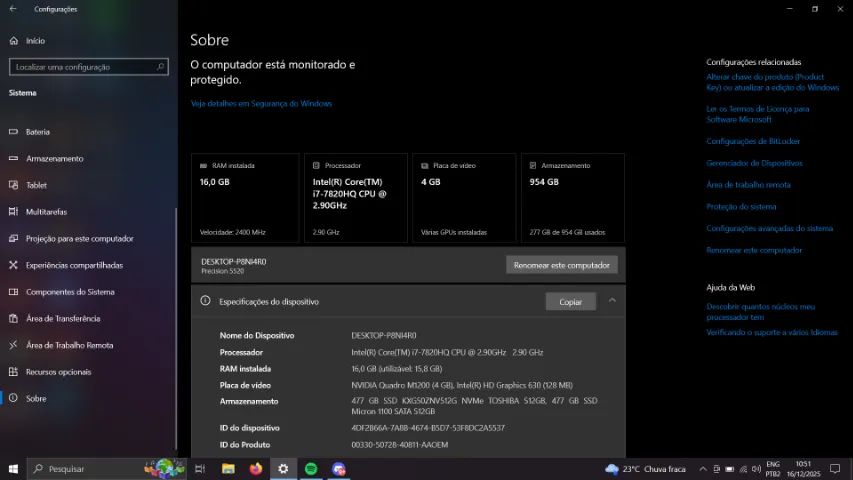
Task: Open Bateria settings from sidebar
Action: pos(38,132)
